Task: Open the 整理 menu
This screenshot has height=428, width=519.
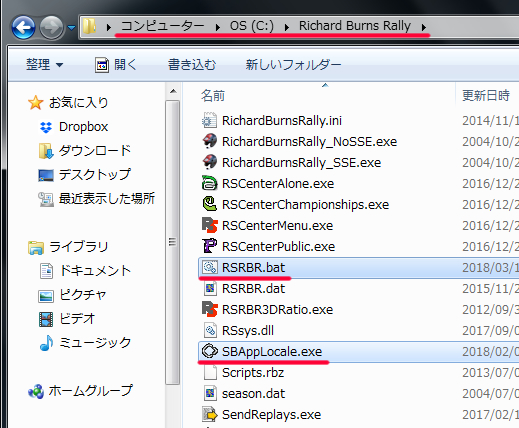Action: click(44, 64)
